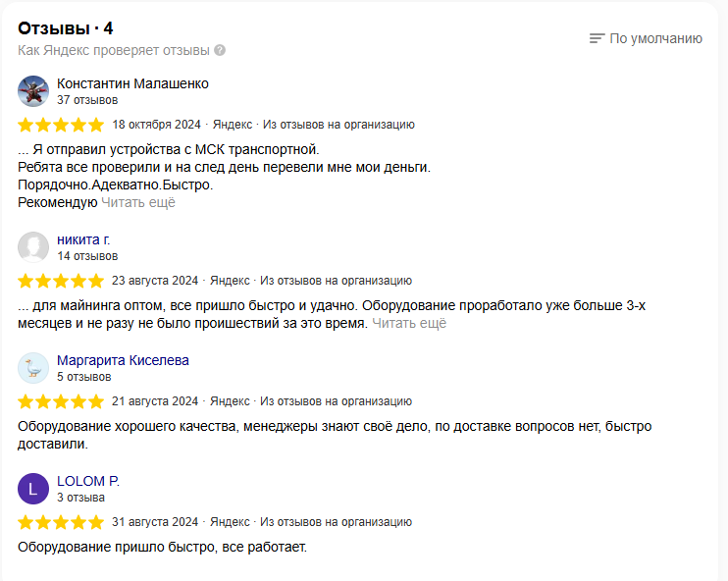The image size is (728, 581).
Task: Expand Константин's review with Читать ещё
Action: pos(138,202)
